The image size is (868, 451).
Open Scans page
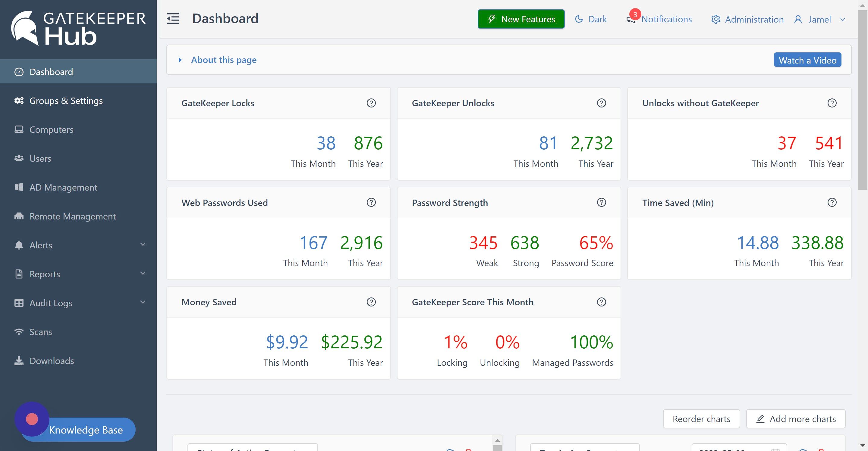coord(78,332)
